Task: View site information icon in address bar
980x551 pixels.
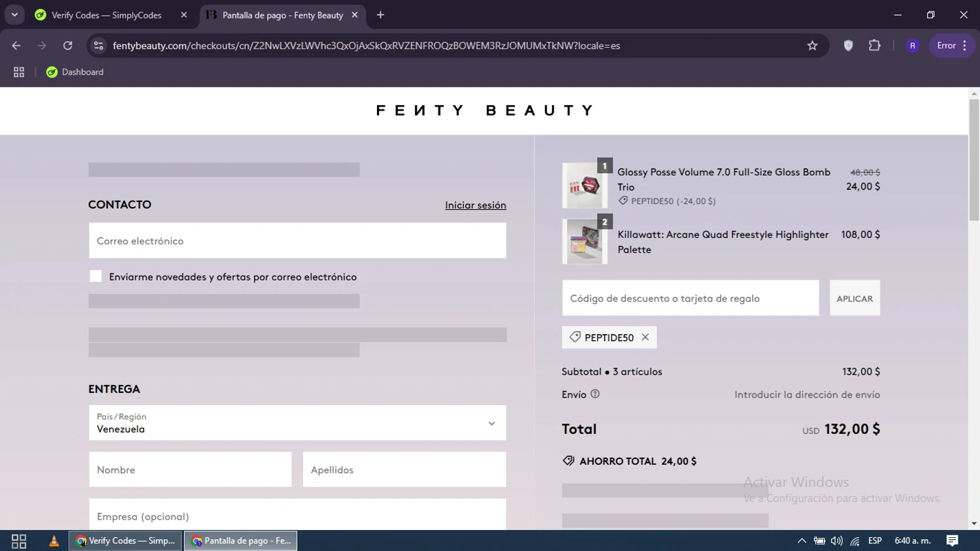Action: pyautogui.click(x=99, y=46)
